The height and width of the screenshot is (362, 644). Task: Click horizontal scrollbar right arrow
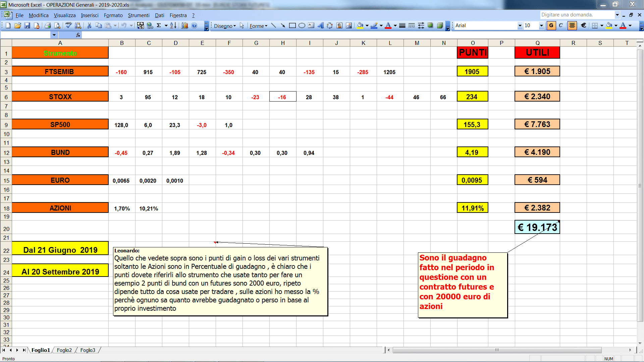tap(630, 350)
